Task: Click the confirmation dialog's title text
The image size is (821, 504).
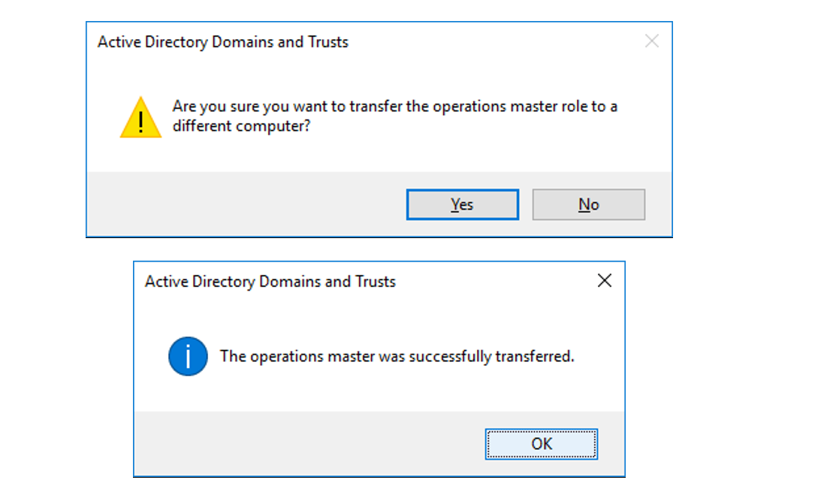Action: (222, 42)
